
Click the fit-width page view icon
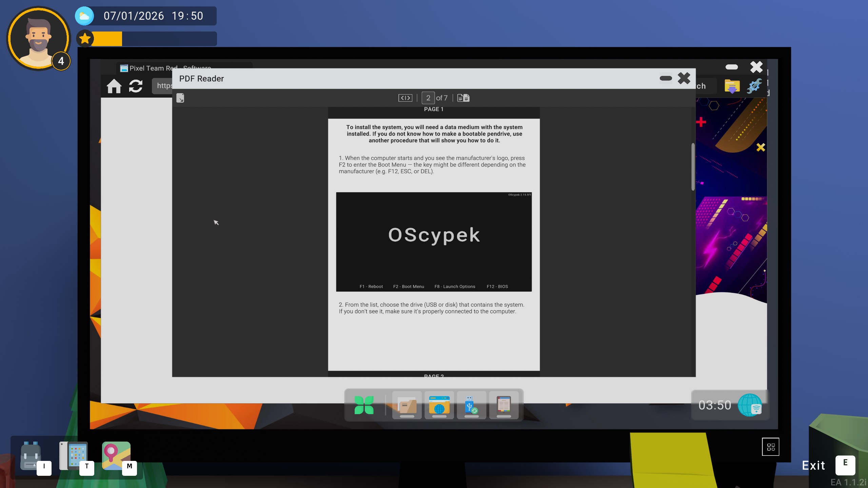[x=405, y=98]
